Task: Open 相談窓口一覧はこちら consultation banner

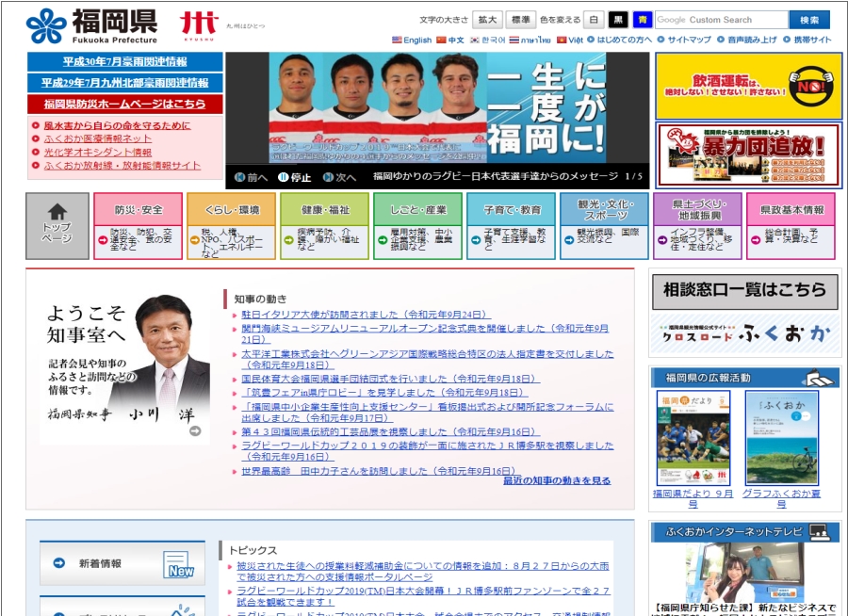Action: [744, 291]
